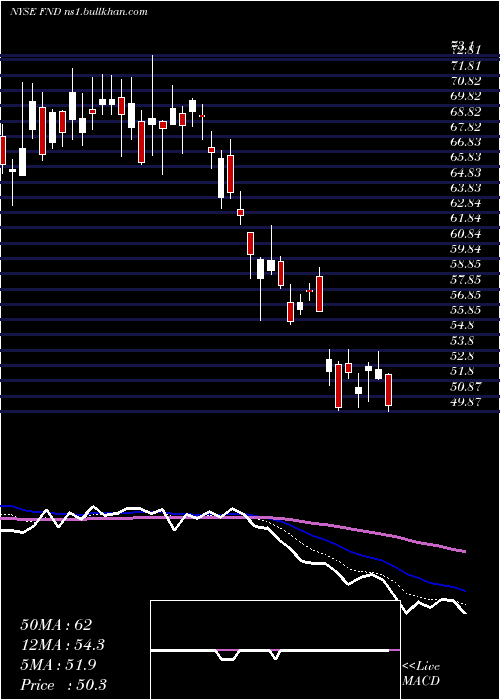Click inside the MACD indicator box
The height and width of the screenshot is (700, 500).
(275, 650)
